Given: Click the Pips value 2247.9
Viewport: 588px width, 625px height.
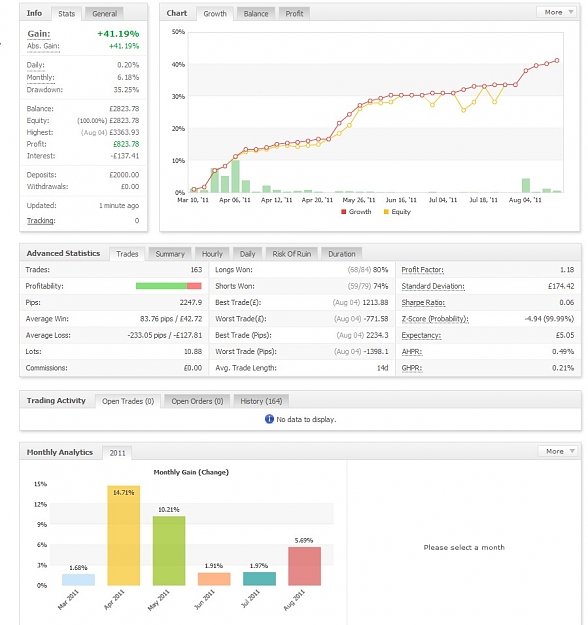Looking at the screenshot, I should (x=191, y=303).
